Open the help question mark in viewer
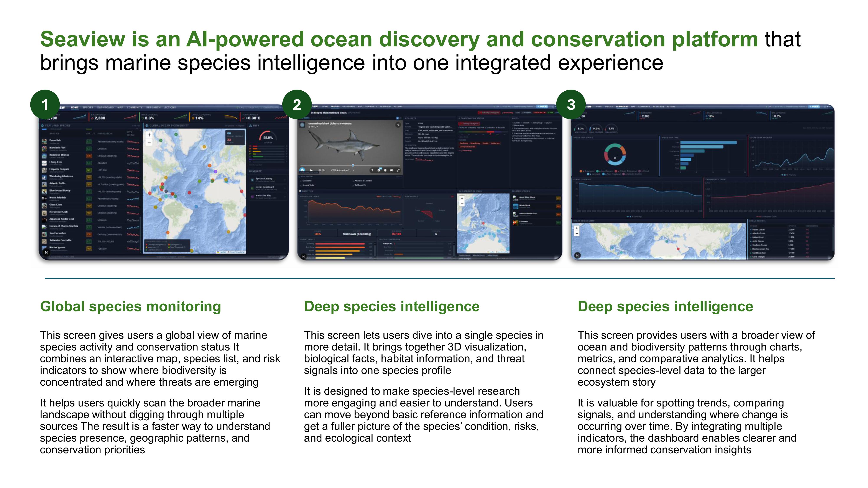 coord(372,170)
